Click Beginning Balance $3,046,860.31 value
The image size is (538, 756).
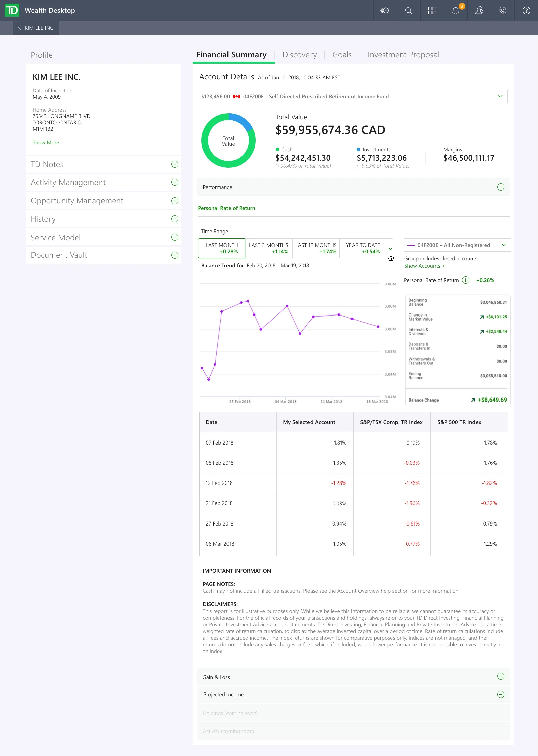click(493, 302)
